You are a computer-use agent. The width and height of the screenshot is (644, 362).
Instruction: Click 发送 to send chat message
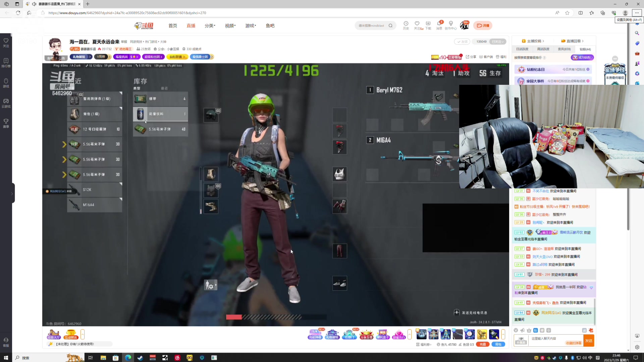point(589,341)
